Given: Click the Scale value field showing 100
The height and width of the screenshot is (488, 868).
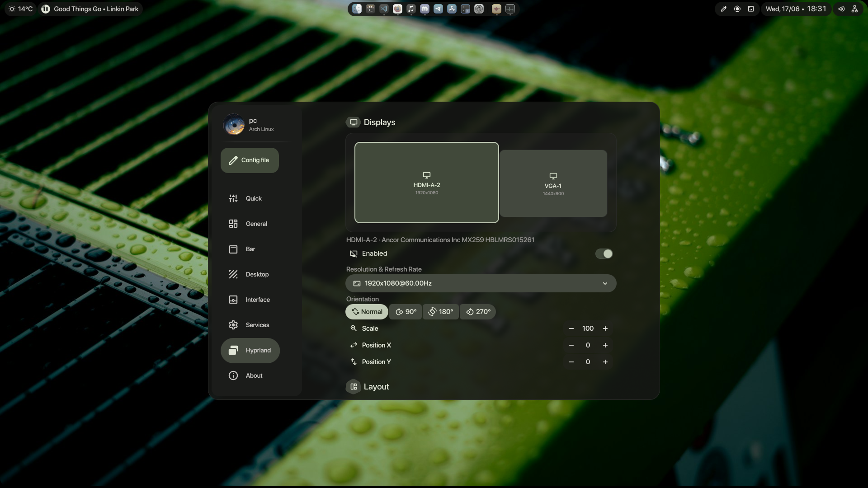Looking at the screenshot, I should click(588, 328).
